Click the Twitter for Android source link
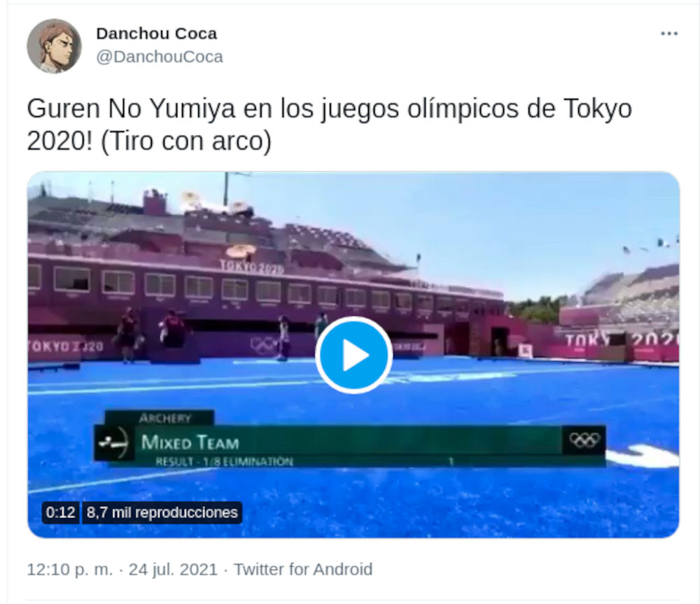700x604 pixels. (x=303, y=569)
